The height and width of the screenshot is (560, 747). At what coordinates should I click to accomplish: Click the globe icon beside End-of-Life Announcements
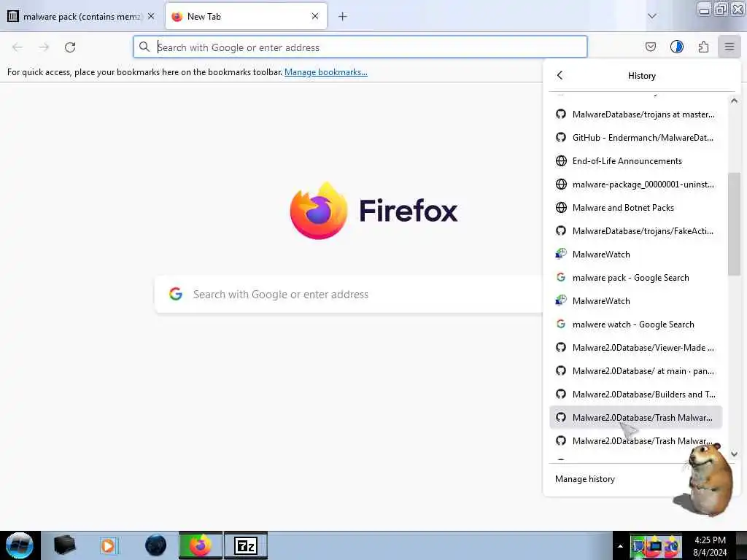[561, 161]
